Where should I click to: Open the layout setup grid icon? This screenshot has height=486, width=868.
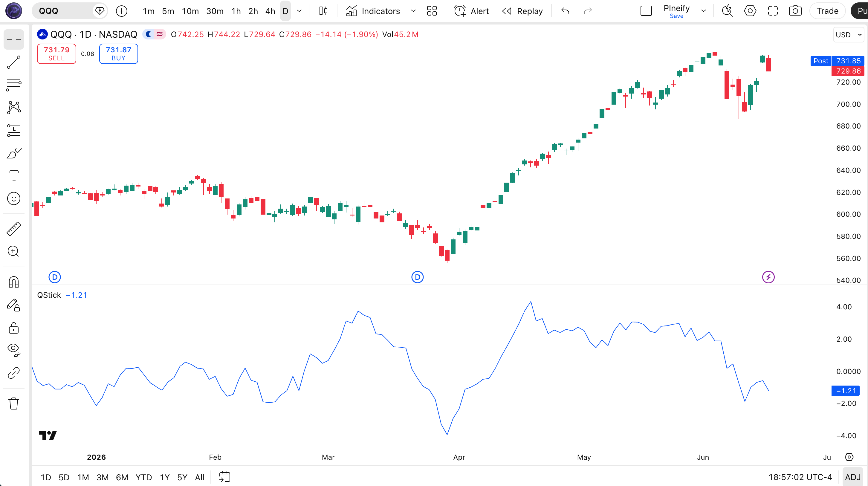point(432,11)
